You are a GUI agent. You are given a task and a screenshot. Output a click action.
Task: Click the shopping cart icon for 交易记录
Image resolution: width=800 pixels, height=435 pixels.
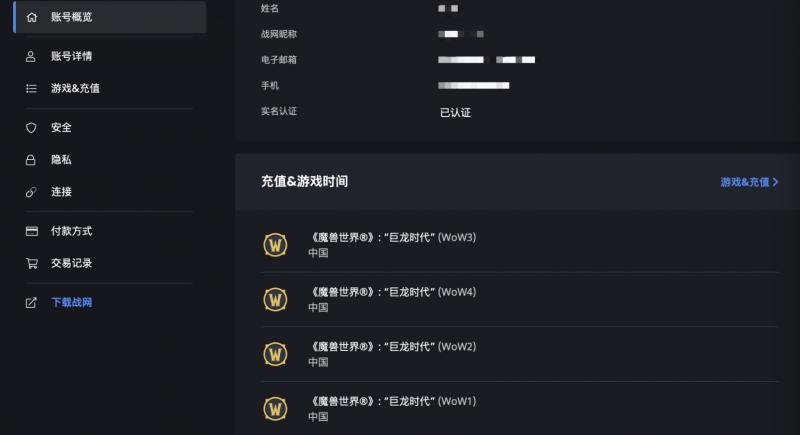point(31,263)
